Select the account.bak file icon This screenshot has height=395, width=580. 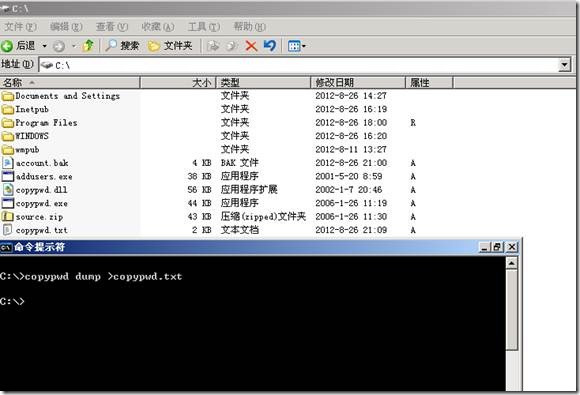[7, 163]
